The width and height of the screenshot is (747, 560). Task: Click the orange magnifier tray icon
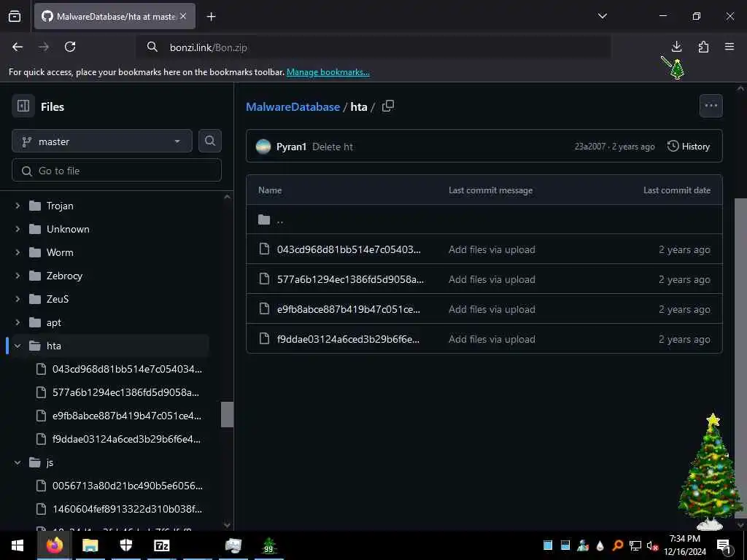click(617, 545)
